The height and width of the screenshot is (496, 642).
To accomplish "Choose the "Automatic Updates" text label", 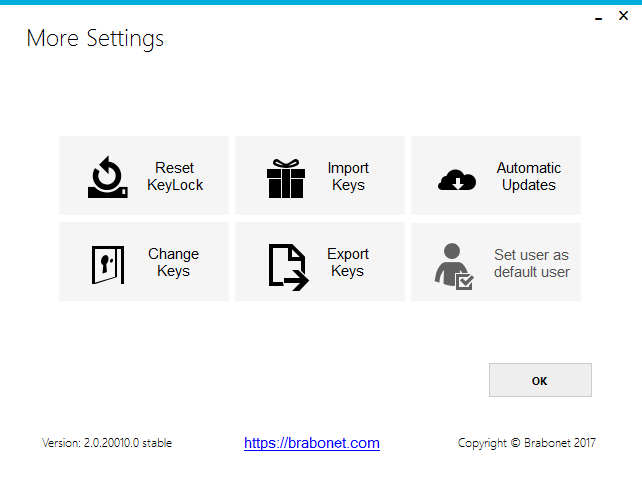I will [x=529, y=177].
